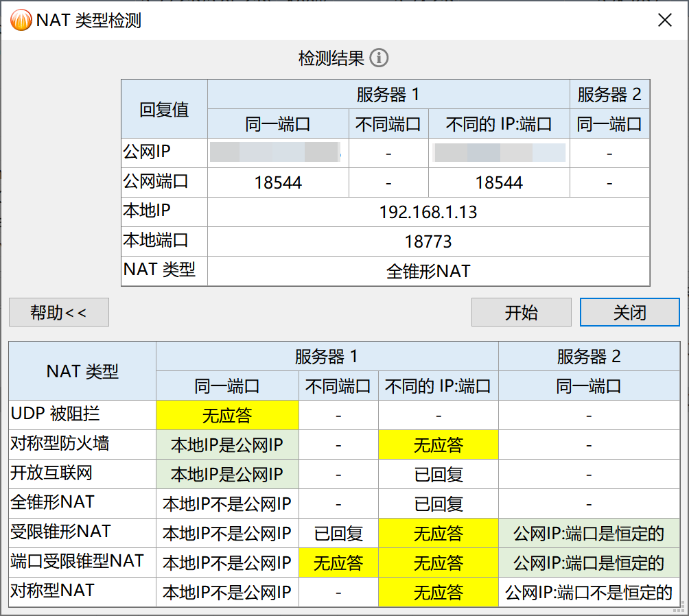Screen dimensions: 689x616
Task: Click 本地IP是公网IP in the 对称型防火墙 row
Action: pos(227,445)
